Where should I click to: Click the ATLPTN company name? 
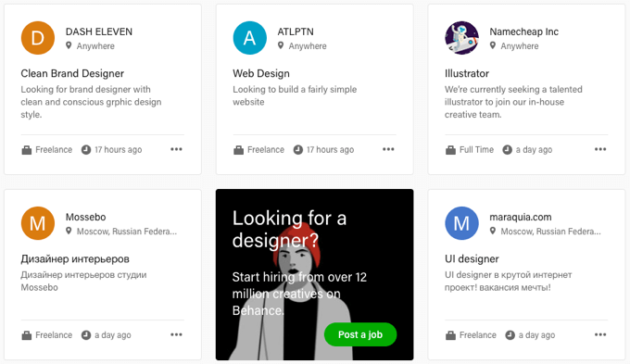(296, 31)
